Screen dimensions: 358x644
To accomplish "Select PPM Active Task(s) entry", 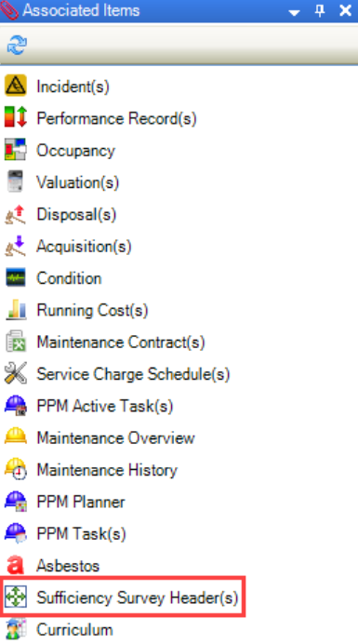I will (105, 406).
